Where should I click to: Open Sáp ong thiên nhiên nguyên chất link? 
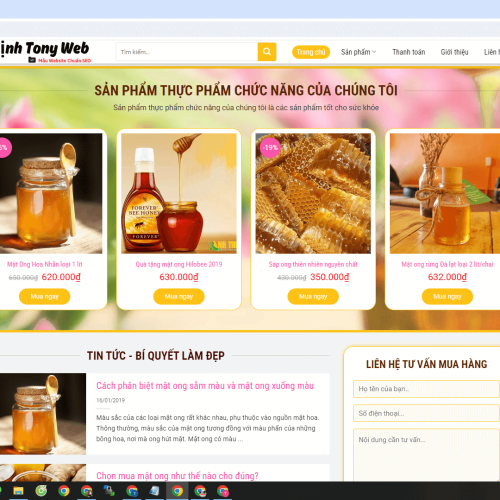pos(313,264)
